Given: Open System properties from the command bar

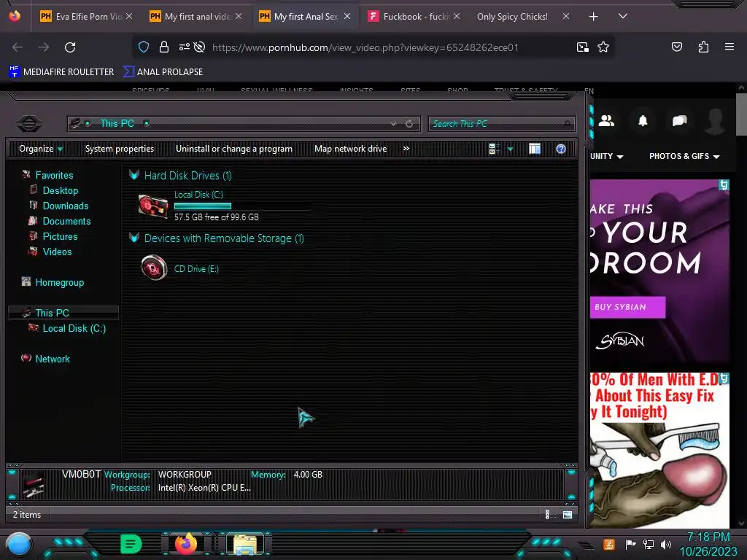Looking at the screenshot, I should 120,149.
